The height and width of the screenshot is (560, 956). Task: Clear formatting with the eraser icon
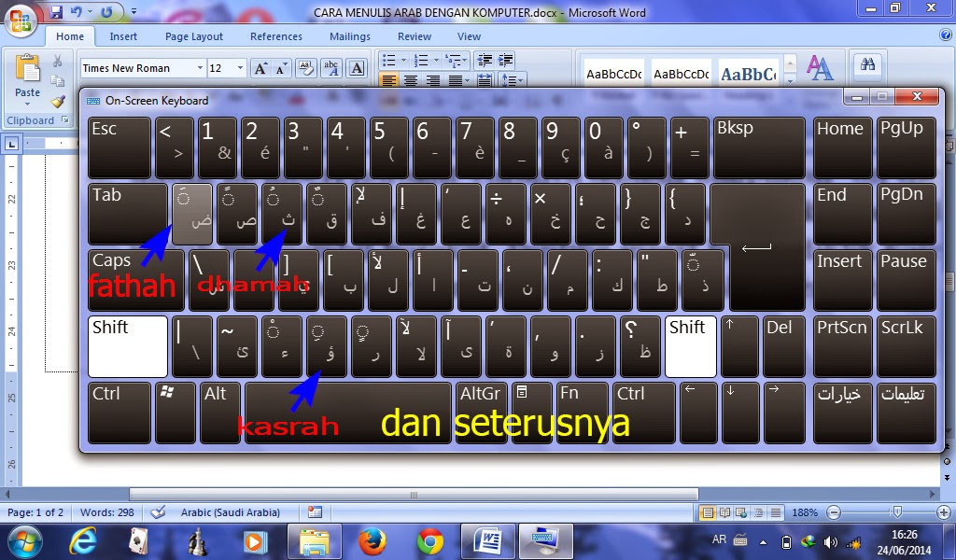[305, 68]
